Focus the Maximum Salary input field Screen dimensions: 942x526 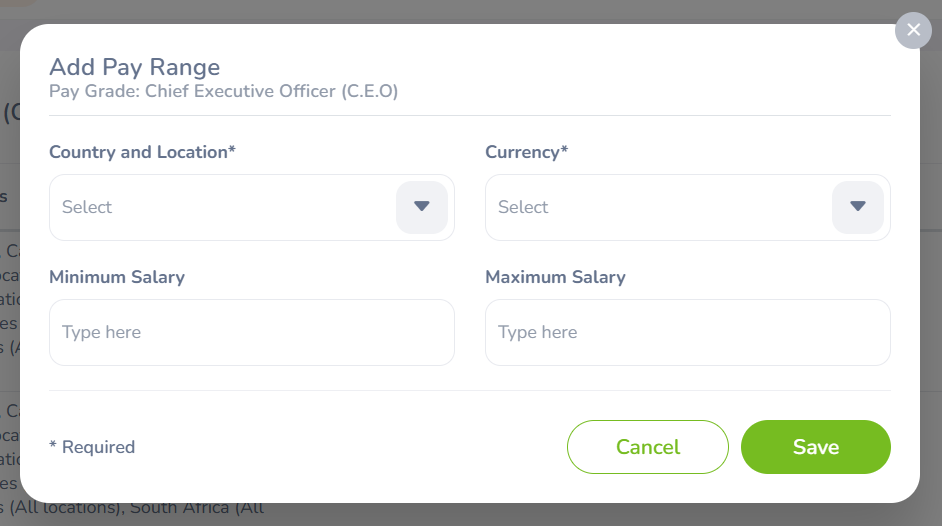point(687,332)
